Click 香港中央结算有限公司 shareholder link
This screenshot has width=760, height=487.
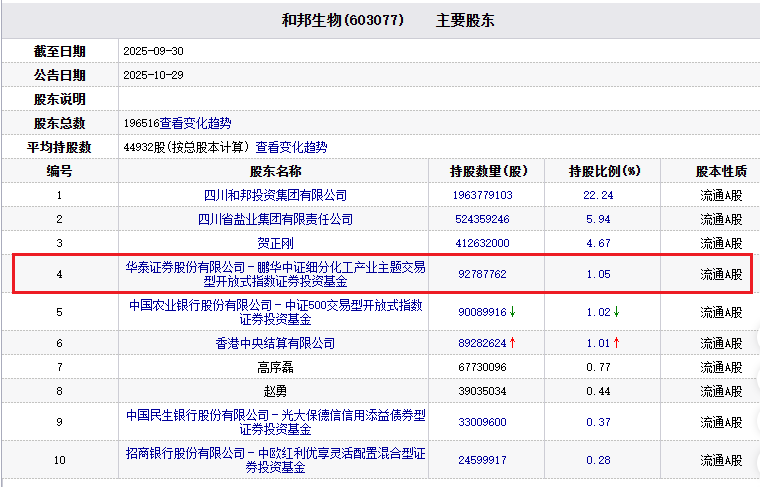[275, 343]
